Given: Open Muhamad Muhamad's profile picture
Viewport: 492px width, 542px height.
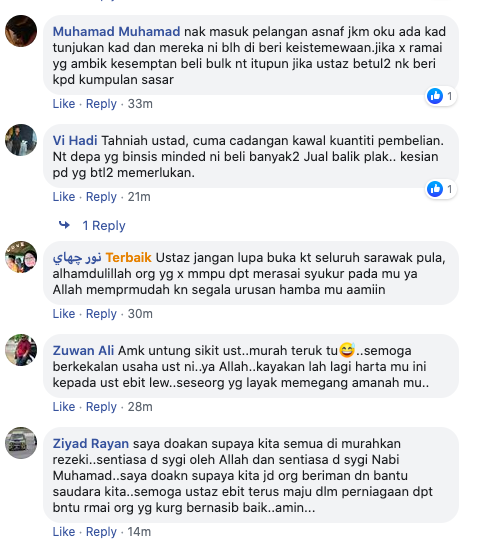Looking at the screenshot, I should tap(21, 31).
